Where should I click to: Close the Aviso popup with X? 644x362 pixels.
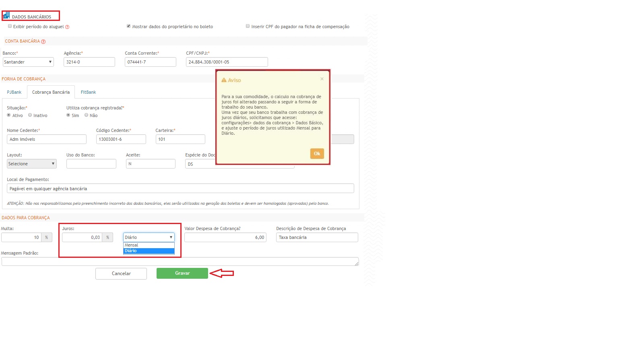(x=322, y=79)
